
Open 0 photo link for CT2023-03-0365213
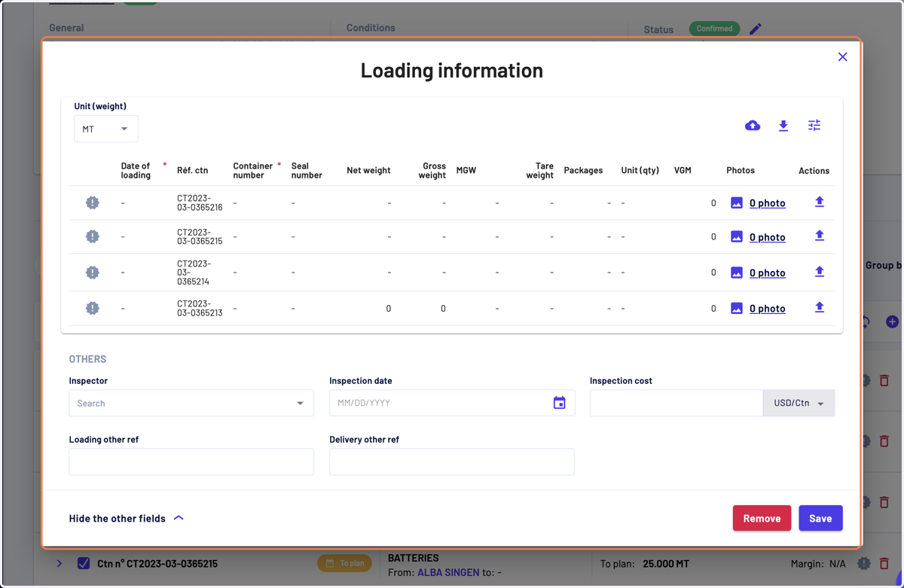(x=768, y=308)
